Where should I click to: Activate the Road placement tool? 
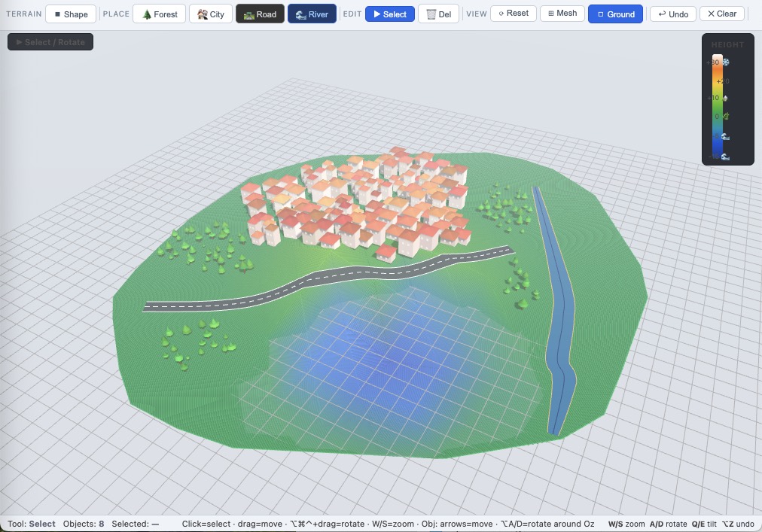[260, 14]
